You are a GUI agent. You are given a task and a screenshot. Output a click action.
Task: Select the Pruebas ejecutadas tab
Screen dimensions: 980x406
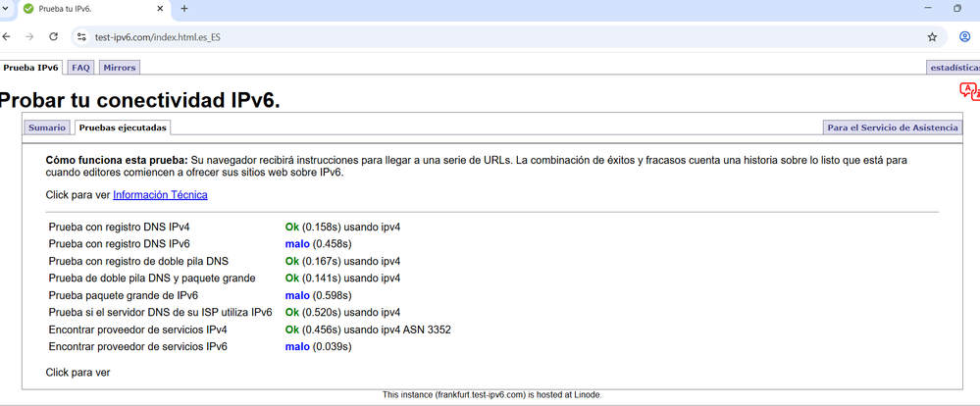(x=123, y=127)
